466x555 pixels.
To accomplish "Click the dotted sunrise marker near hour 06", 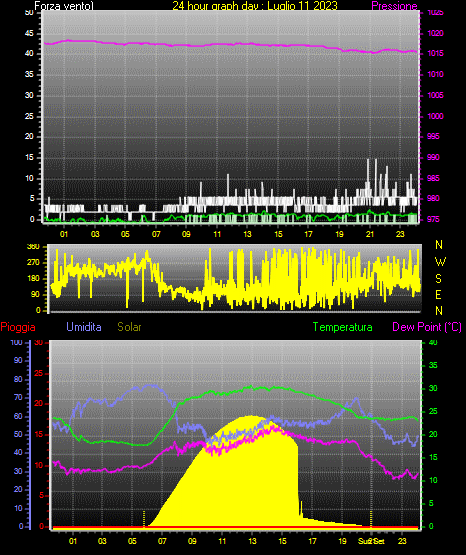I will [x=144, y=518].
